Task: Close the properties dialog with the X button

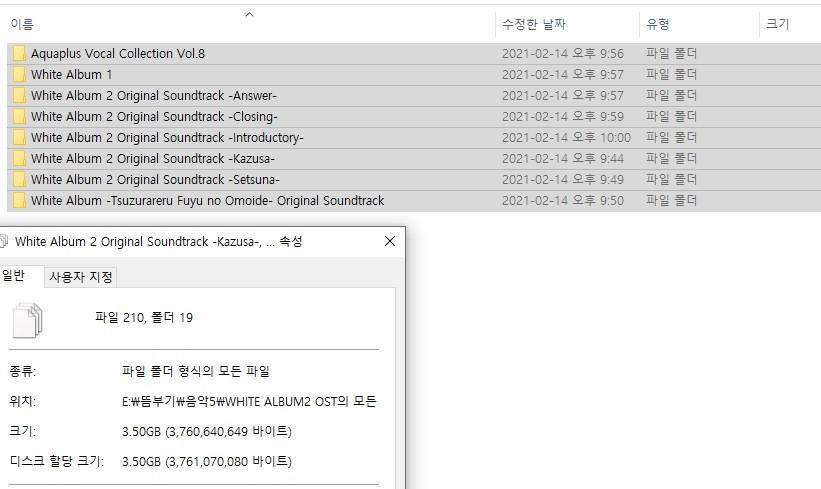Action: point(390,241)
